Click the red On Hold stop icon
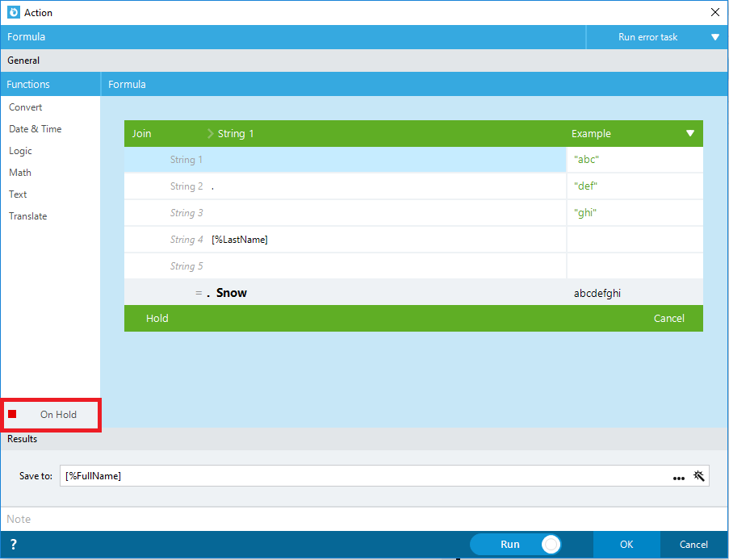Screen dimensions: 729x560 13,414
